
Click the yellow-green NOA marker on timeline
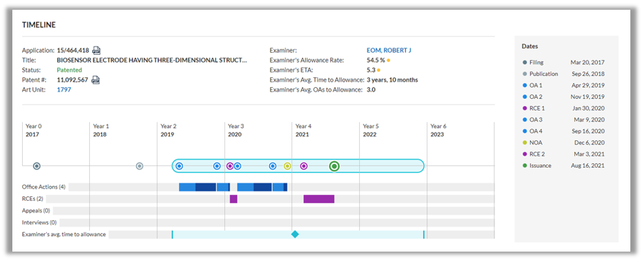[288, 166]
